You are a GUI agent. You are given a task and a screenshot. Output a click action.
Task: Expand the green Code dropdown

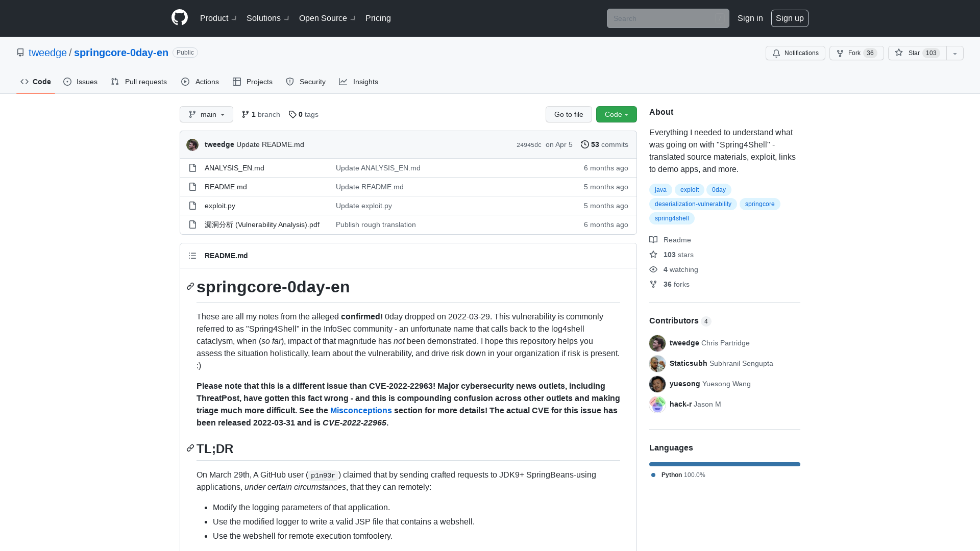click(x=617, y=114)
